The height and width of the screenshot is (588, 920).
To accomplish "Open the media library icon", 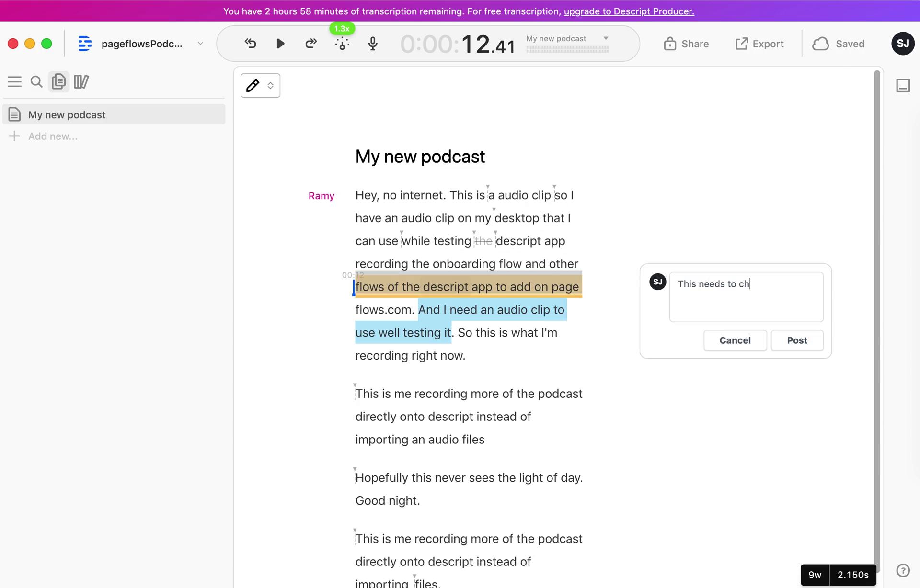I will click(81, 82).
